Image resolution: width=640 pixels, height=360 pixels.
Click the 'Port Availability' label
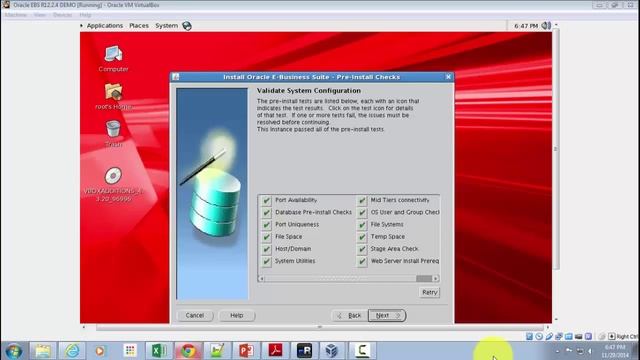(296, 200)
